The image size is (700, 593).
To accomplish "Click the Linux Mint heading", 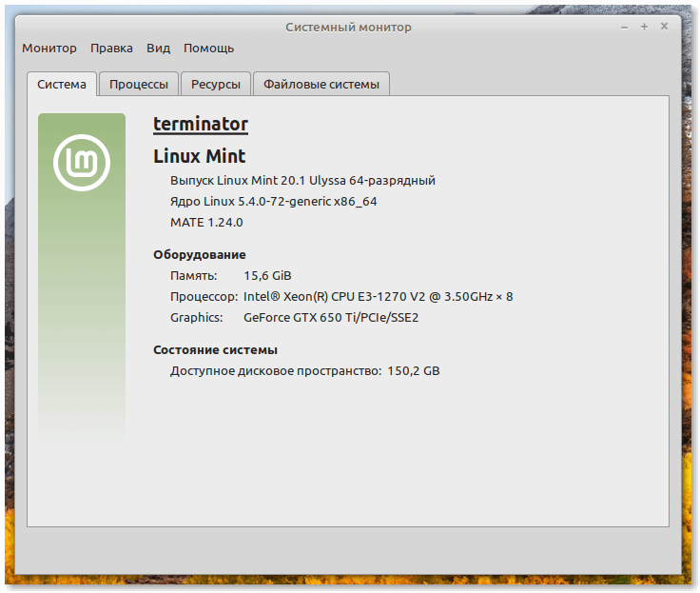I will 199,156.
